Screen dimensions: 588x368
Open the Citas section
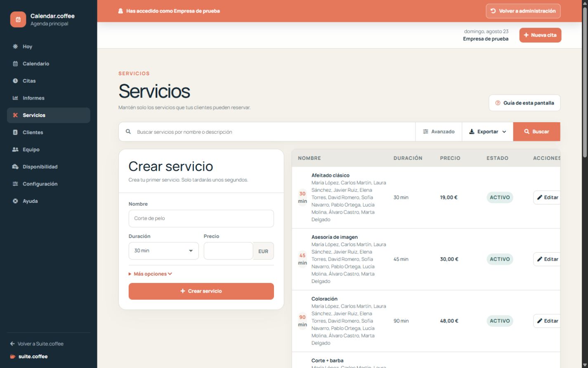(x=49, y=81)
